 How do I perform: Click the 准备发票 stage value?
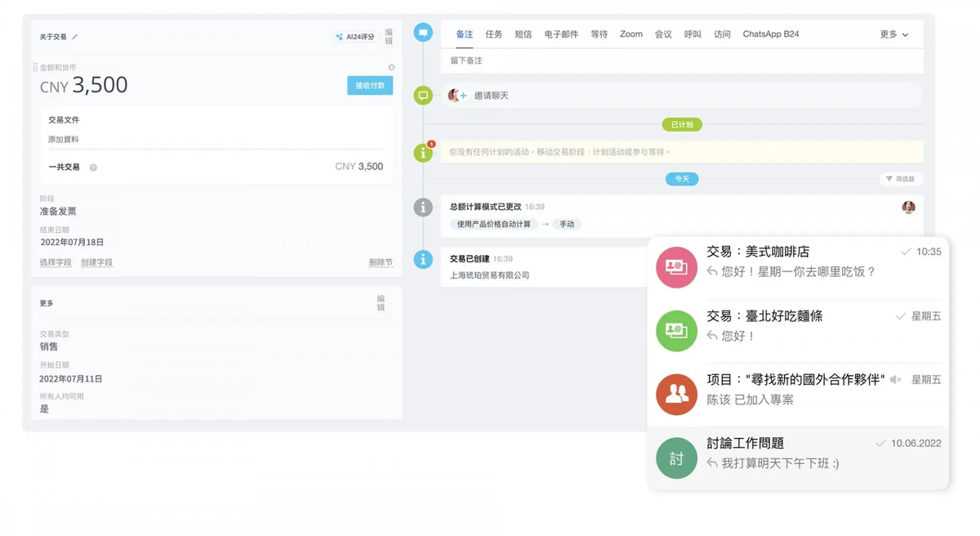tap(58, 212)
